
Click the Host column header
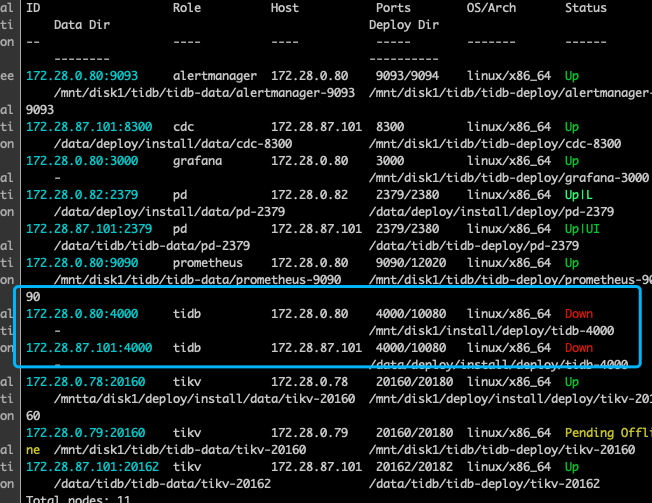[284, 8]
